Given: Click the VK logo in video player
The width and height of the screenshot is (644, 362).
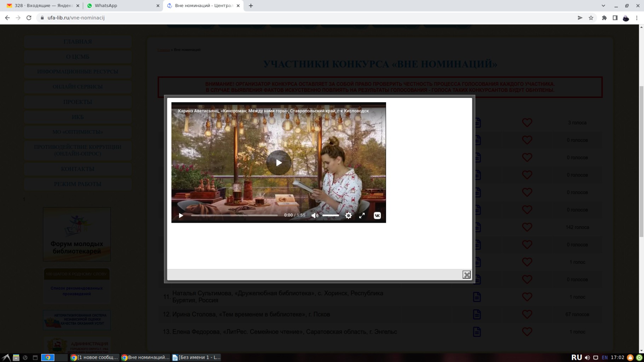Looking at the screenshot, I should [377, 215].
